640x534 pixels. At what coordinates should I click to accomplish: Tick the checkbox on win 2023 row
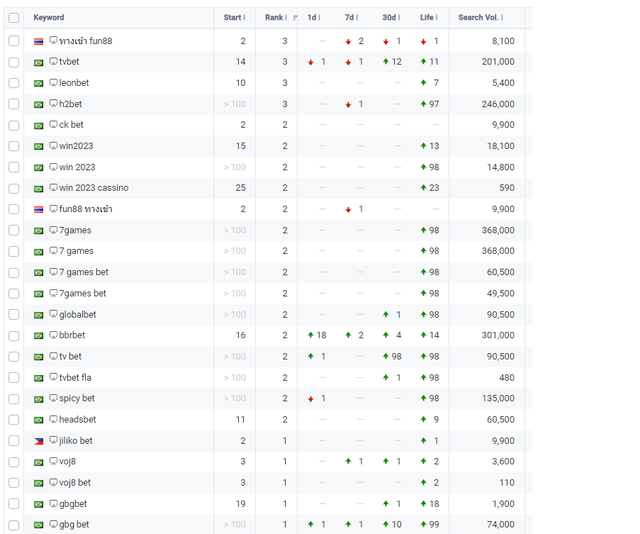pyautogui.click(x=13, y=167)
